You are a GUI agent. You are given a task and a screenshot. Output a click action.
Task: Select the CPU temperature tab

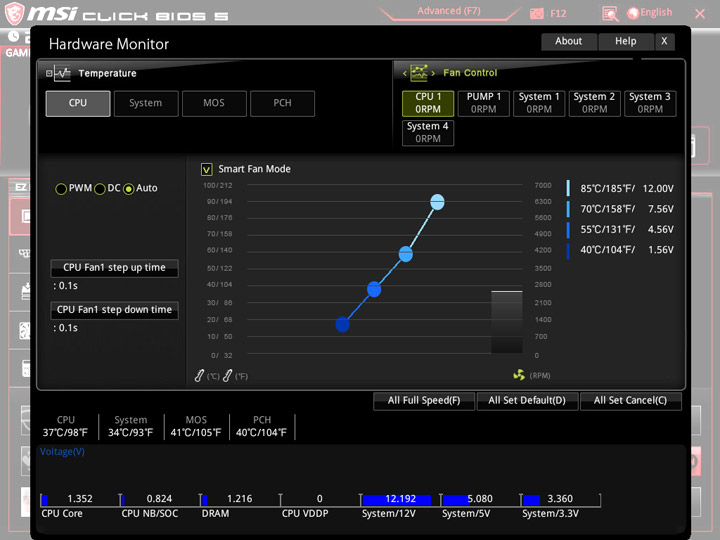pos(78,103)
